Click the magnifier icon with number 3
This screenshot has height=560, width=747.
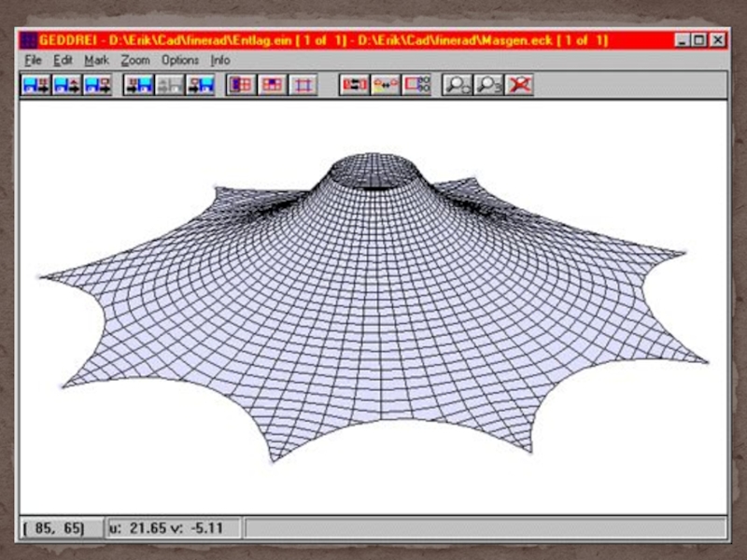pos(487,85)
